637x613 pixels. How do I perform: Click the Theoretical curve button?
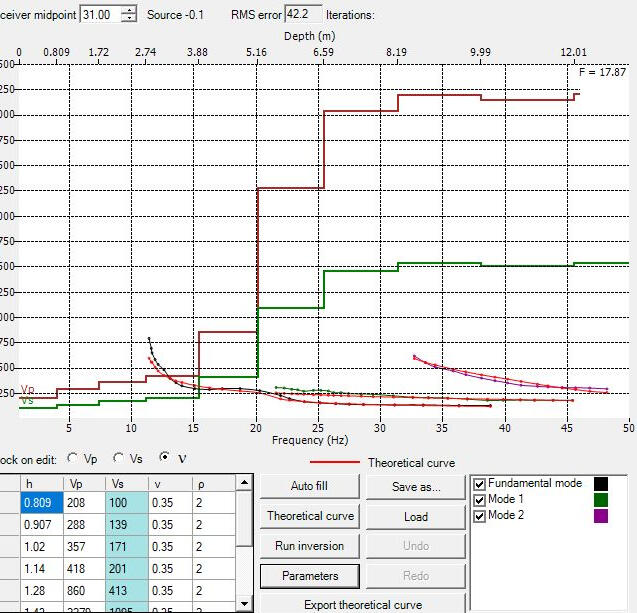pyautogui.click(x=310, y=517)
